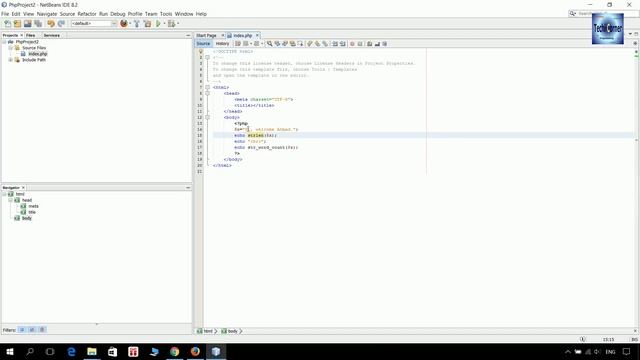Click the Shift Line Left editor icon

pyautogui.click(x=335, y=44)
